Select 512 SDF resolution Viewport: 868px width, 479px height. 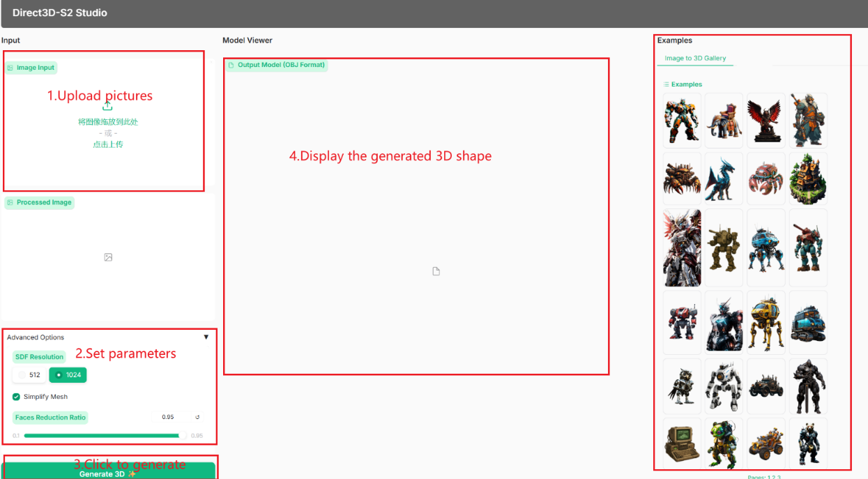(29, 375)
